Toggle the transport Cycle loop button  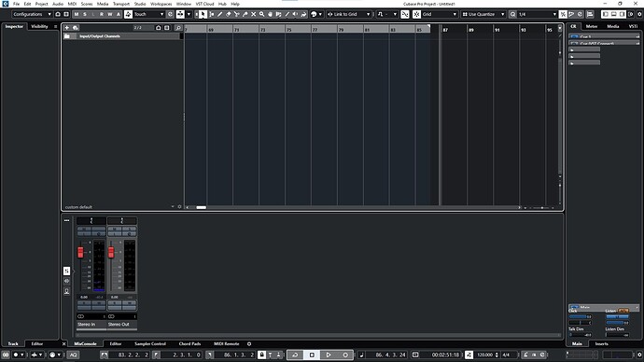coord(295,355)
